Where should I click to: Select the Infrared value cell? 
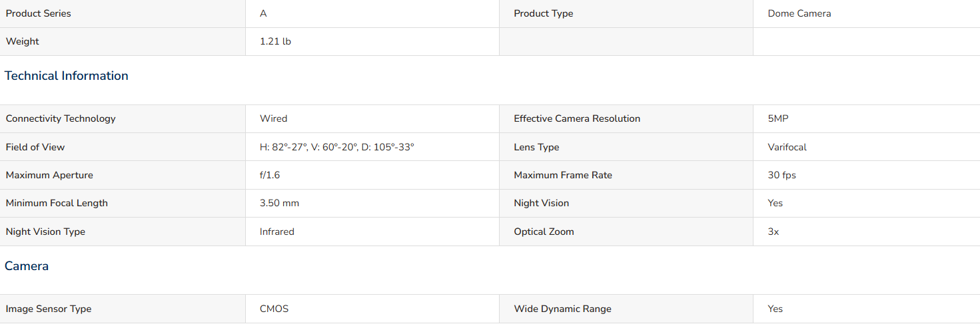click(372, 232)
